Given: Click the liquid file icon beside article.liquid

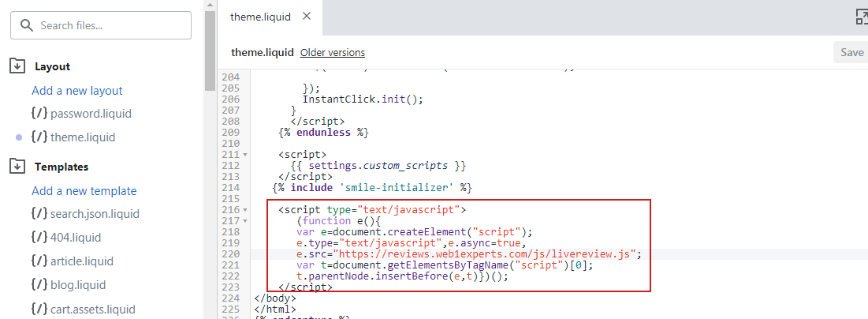Looking at the screenshot, I should coord(39,261).
